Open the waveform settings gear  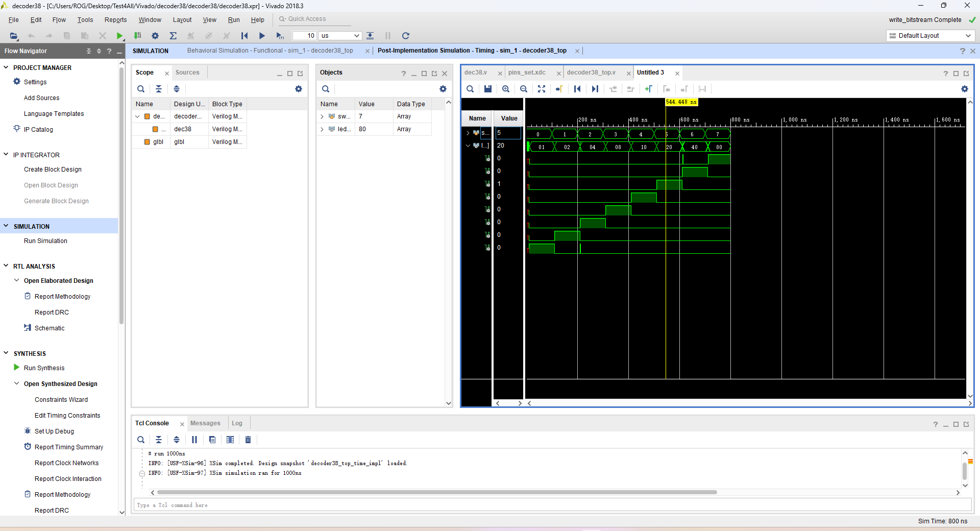click(x=964, y=89)
